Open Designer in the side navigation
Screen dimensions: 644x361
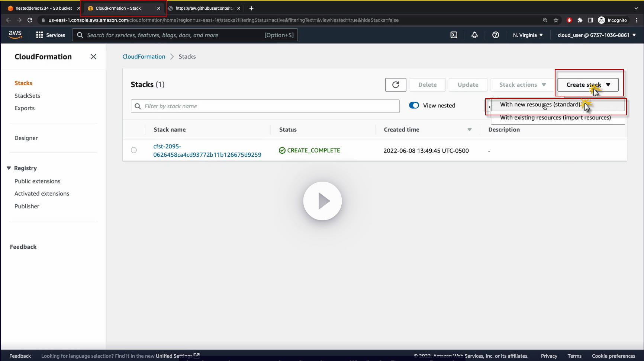[x=26, y=138]
